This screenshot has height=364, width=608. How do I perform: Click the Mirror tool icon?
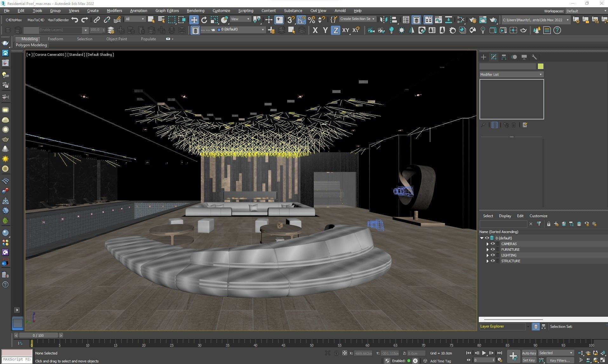pyautogui.click(x=384, y=20)
